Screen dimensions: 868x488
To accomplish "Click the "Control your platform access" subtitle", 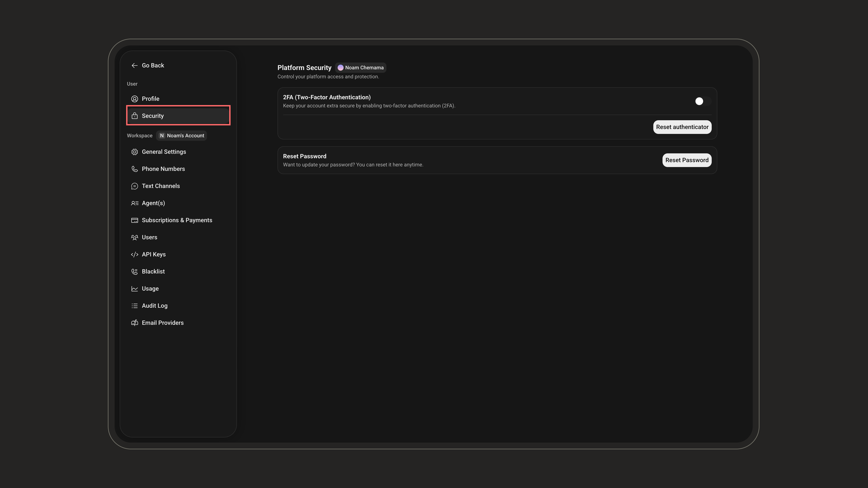I will [328, 77].
